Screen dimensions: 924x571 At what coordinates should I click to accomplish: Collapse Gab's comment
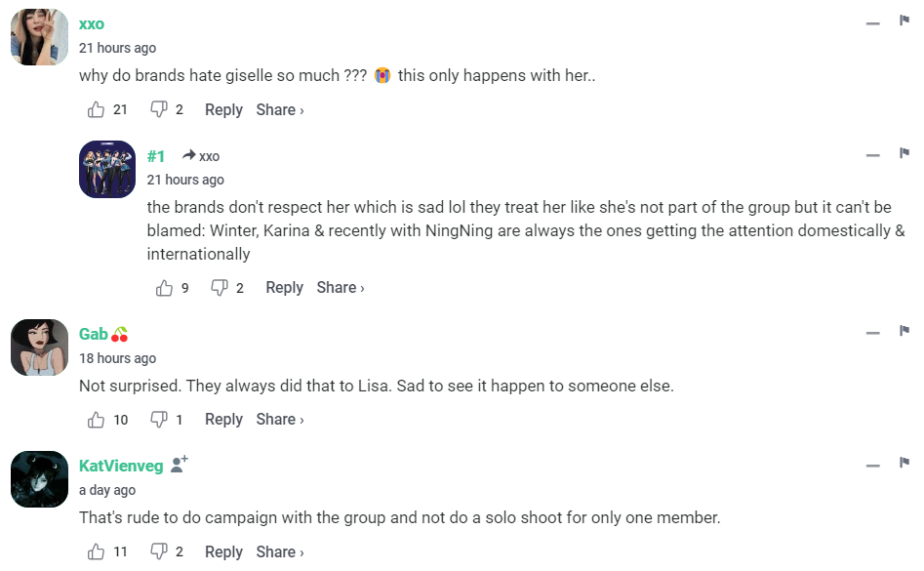(x=872, y=333)
